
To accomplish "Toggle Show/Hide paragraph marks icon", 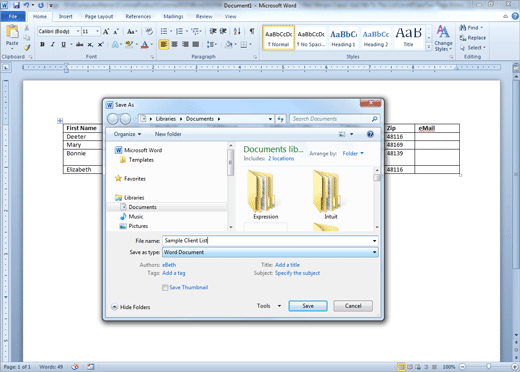I will [252, 31].
